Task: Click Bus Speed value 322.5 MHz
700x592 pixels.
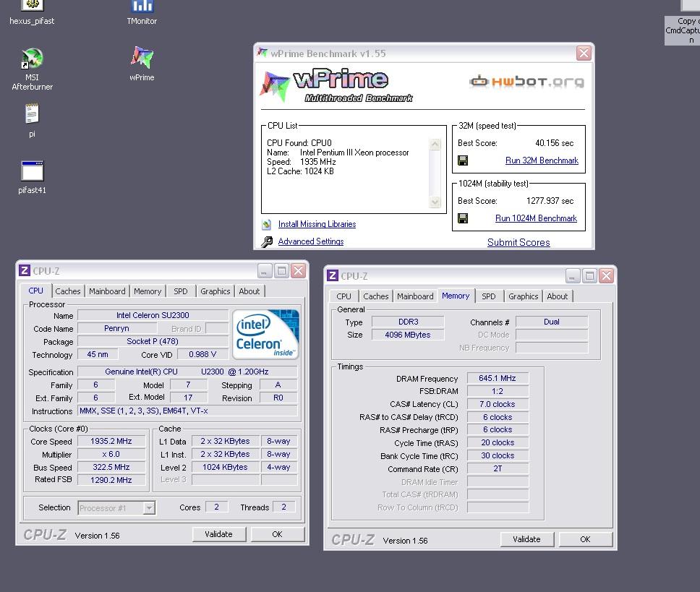Action: point(111,467)
